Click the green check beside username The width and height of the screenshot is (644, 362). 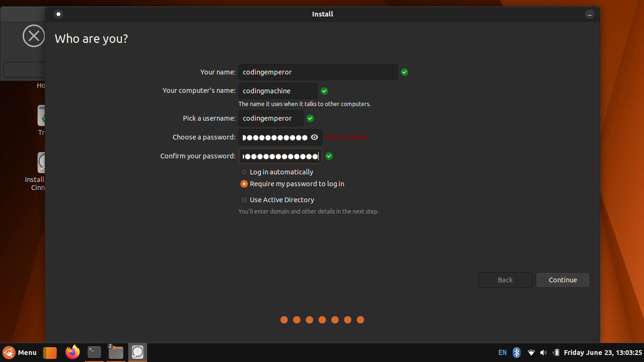click(x=310, y=118)
